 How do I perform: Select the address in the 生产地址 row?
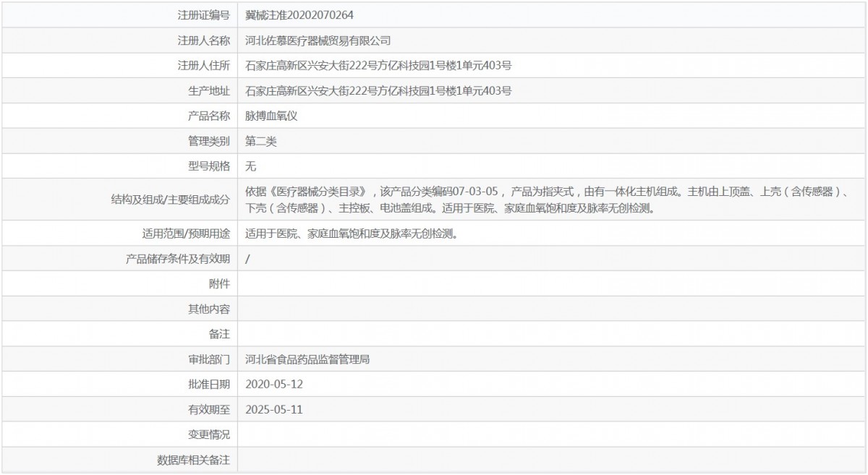point(379,91)
